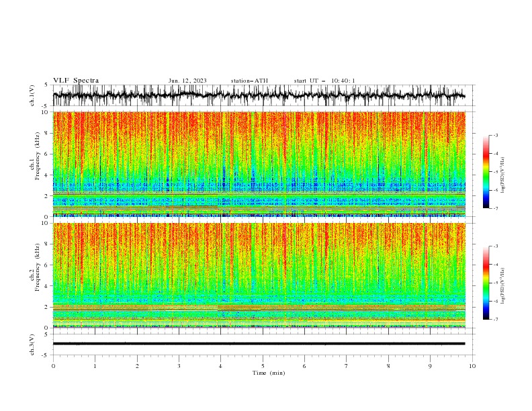Click the time axis tick label "7"
The width and height of the screenshot is (532, 411).
pos(347,366)
